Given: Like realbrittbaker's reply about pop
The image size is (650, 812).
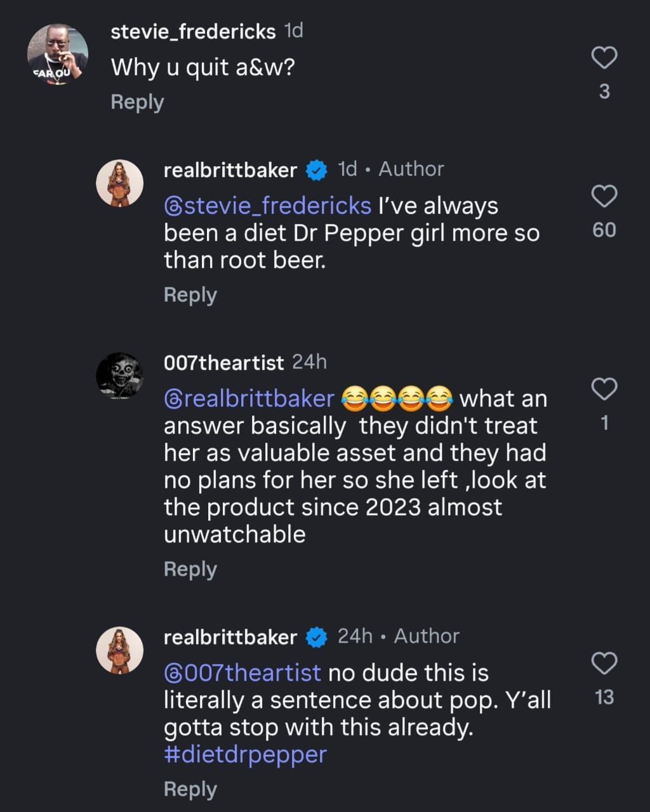Looking at the screenshot, I should click(604, 664).
